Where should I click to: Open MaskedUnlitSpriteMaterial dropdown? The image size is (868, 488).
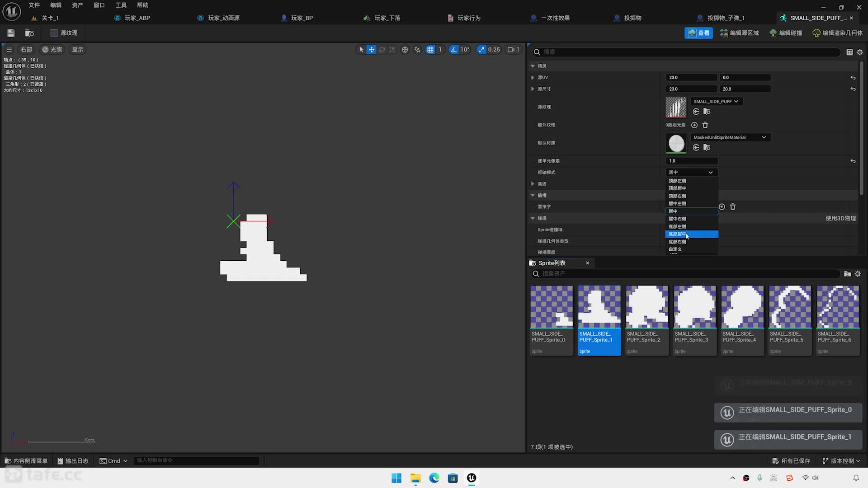click(x=730, y=137)
